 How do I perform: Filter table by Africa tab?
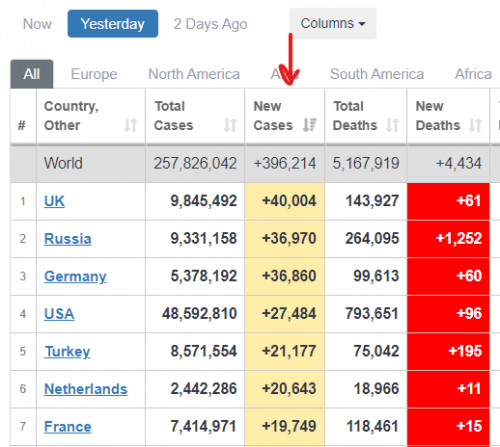pyautogui.click(x=473, y=74)
